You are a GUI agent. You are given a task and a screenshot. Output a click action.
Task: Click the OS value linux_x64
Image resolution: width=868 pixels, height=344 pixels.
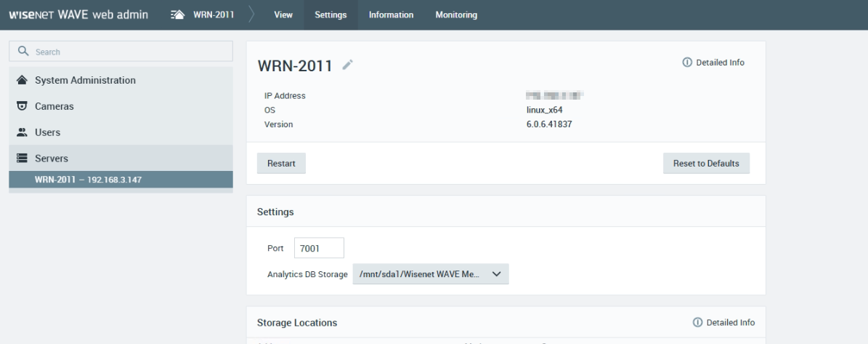tap(545, 111)
